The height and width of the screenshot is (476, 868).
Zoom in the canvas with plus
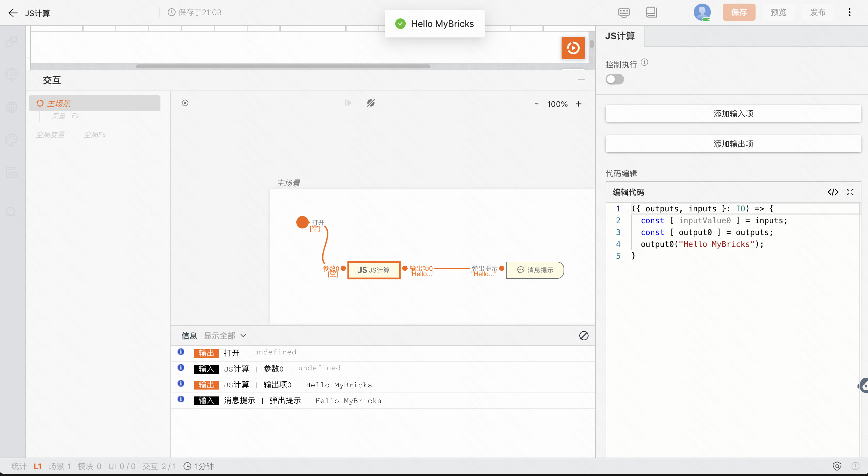579,104
